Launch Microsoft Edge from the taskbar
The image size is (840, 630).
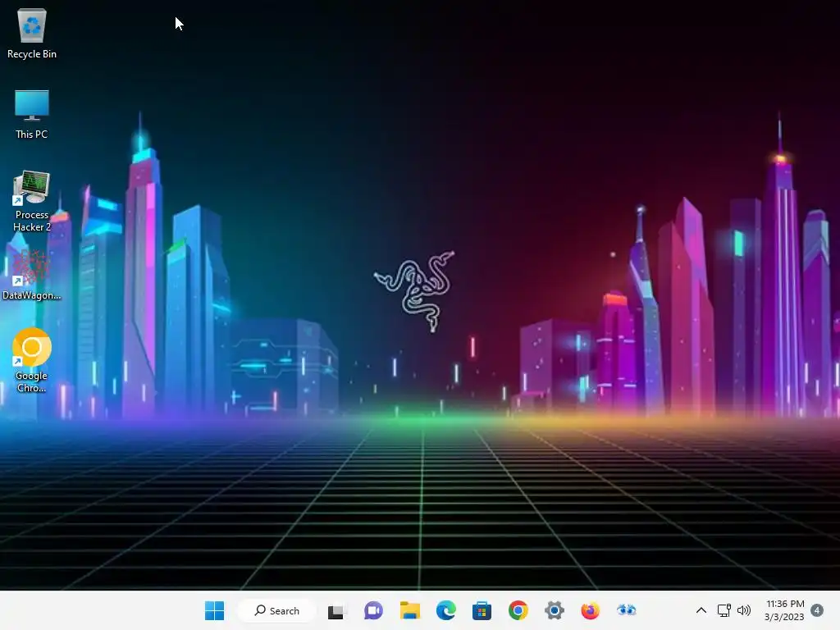[445, 610]
